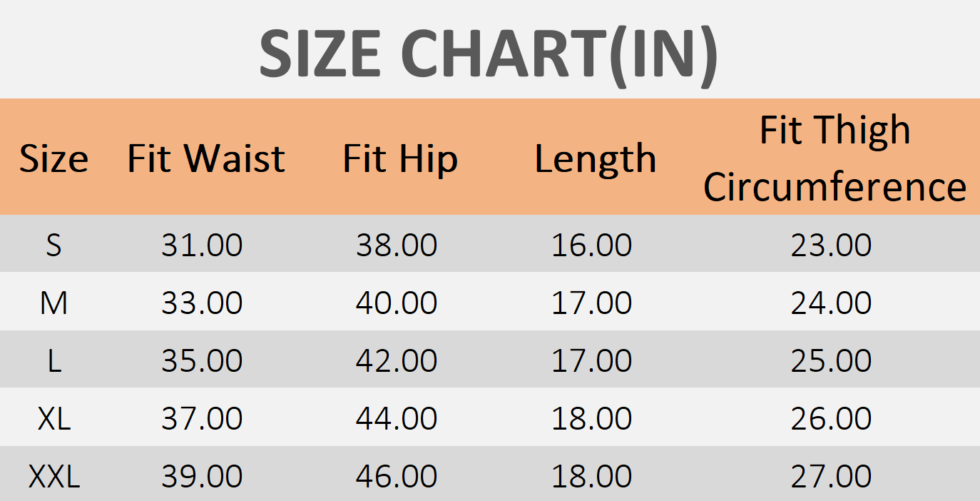Select the Fit Thigh Circumference header
Image resolution: width=980 pixels, height=501 pixels.
click(834, 158)
